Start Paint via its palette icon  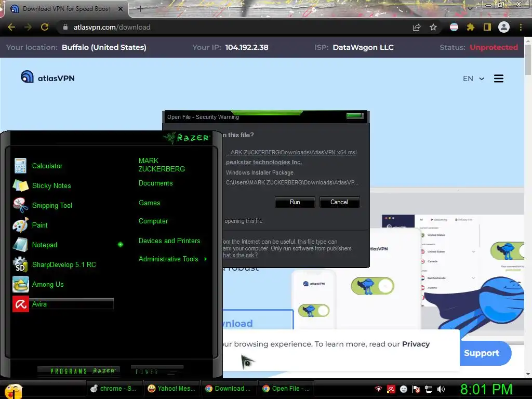pyautogui.click(x=20, y=225)
